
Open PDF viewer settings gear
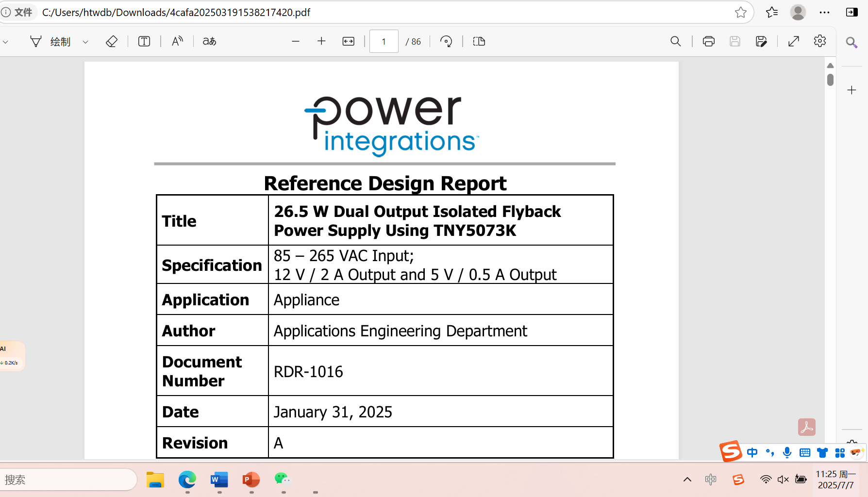(820, 41)
